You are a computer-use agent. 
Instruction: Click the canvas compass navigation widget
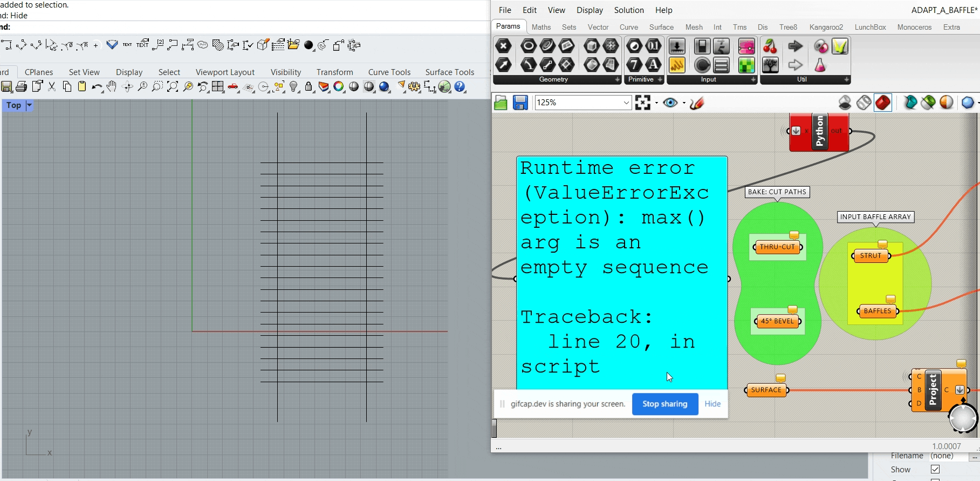[963, 418]
